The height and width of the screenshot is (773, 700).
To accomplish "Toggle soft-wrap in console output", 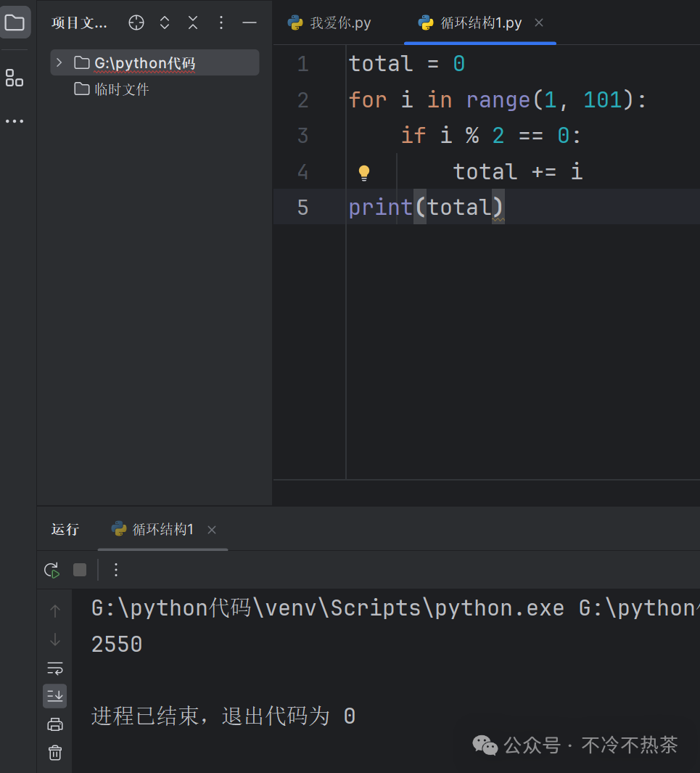I will pyautogui.click(x=55, y=668).
